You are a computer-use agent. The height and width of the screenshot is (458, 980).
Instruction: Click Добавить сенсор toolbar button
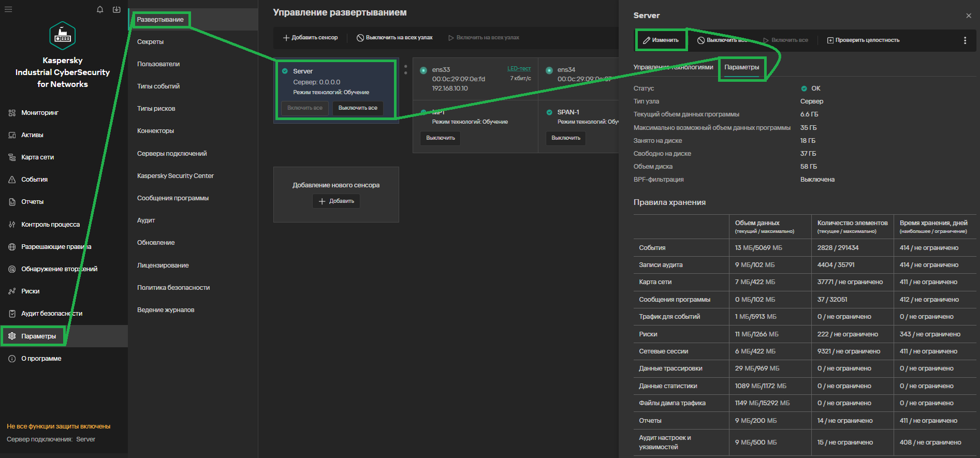(x=310, y=37)
